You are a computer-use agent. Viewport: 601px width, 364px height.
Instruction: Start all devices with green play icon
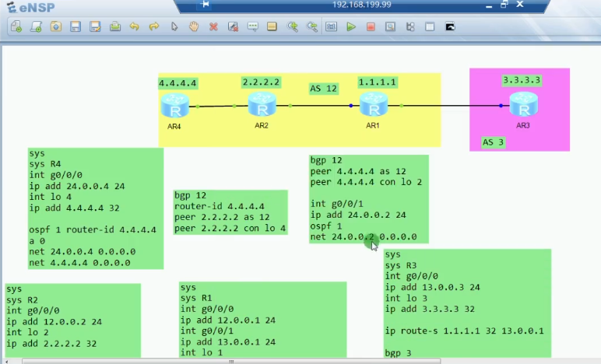[350, 26]
